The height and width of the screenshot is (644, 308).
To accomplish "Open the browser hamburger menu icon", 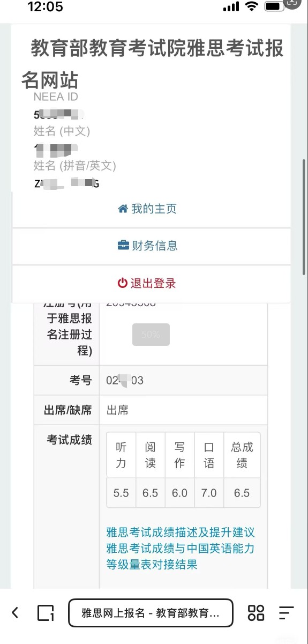I will 287,612.
